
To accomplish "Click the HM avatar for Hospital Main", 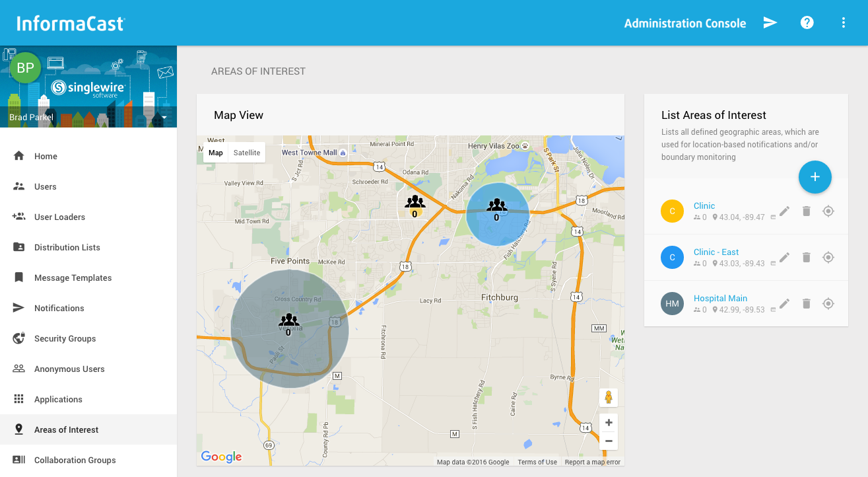I will 672,303.
